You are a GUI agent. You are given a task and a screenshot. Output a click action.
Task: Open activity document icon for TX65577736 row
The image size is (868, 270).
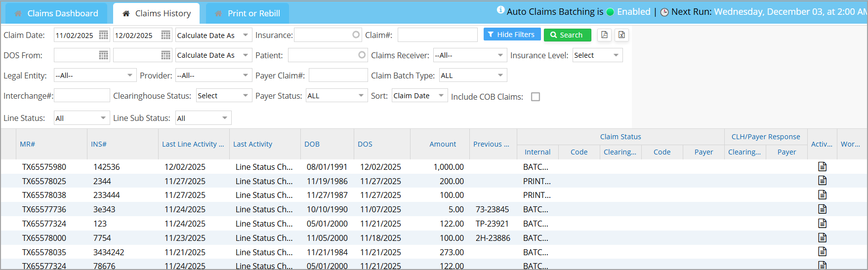[822, 209]
